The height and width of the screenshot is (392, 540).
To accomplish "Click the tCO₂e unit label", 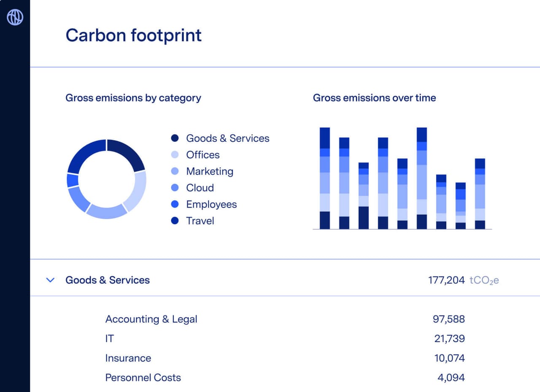I will (484, 280).
